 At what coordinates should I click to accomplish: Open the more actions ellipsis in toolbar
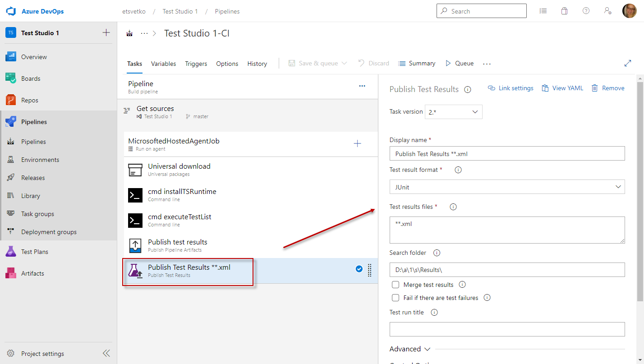487,64
